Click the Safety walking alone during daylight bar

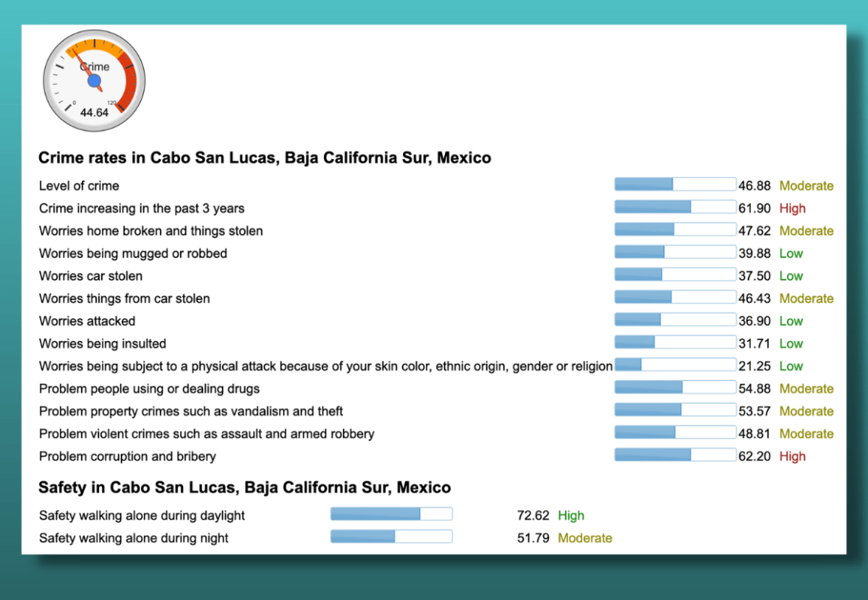pos(392,514)
